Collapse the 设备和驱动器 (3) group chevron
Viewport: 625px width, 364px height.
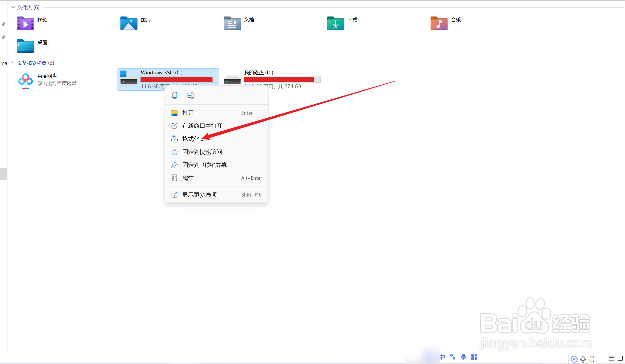coord(13,63)
